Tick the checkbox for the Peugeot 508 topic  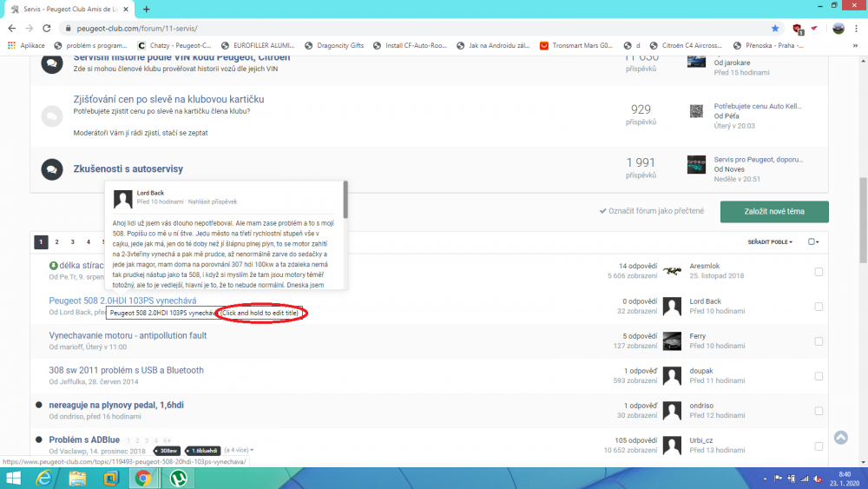pyautogui.click(x=819, y=307)
